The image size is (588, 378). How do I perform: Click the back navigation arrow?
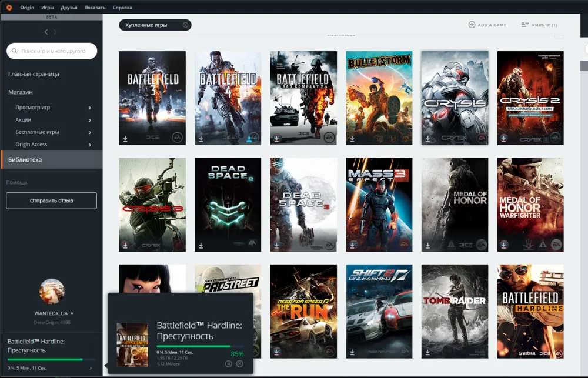point(46,32)
